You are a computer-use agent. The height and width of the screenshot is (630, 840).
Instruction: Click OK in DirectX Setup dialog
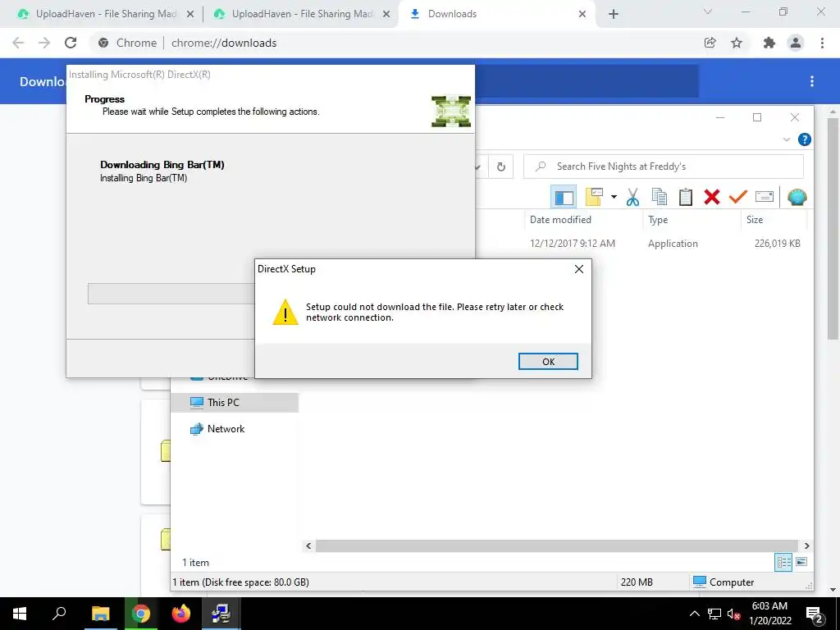tap(548, 362)
